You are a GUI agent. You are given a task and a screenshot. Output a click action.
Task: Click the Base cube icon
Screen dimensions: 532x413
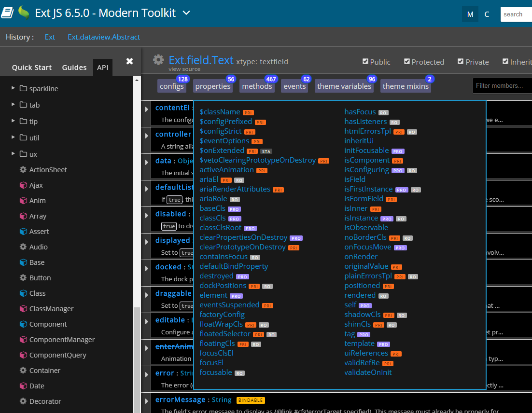pos(23,262)
